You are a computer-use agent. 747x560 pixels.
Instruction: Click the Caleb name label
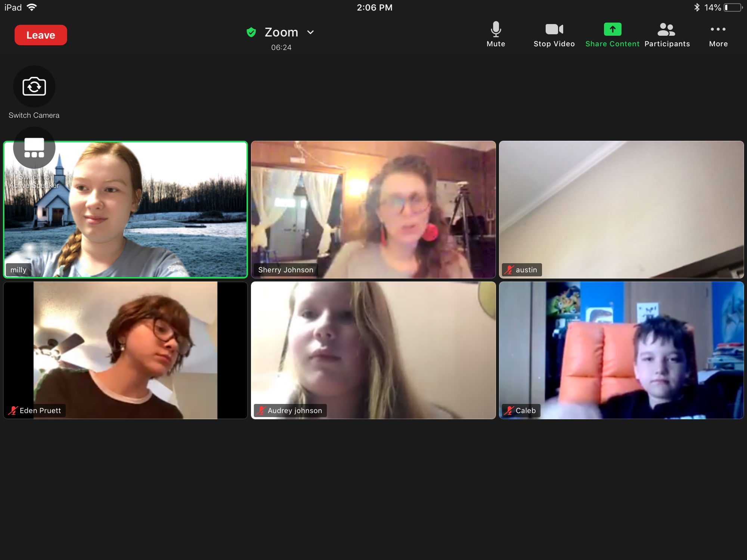[526, 411]
